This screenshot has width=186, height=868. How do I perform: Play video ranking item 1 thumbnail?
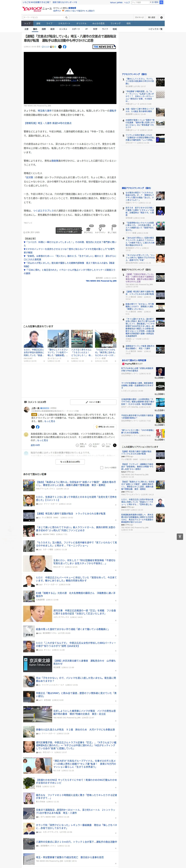[x=160, y=277]
